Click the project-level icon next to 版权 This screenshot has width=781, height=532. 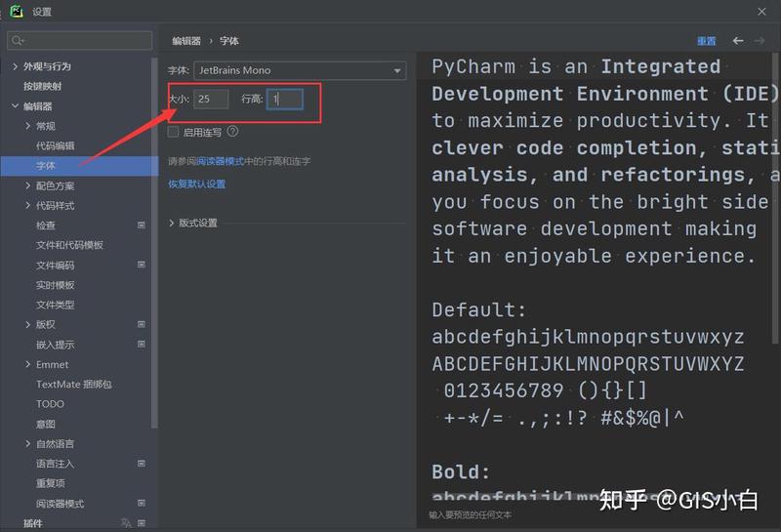tap(142, 324)
